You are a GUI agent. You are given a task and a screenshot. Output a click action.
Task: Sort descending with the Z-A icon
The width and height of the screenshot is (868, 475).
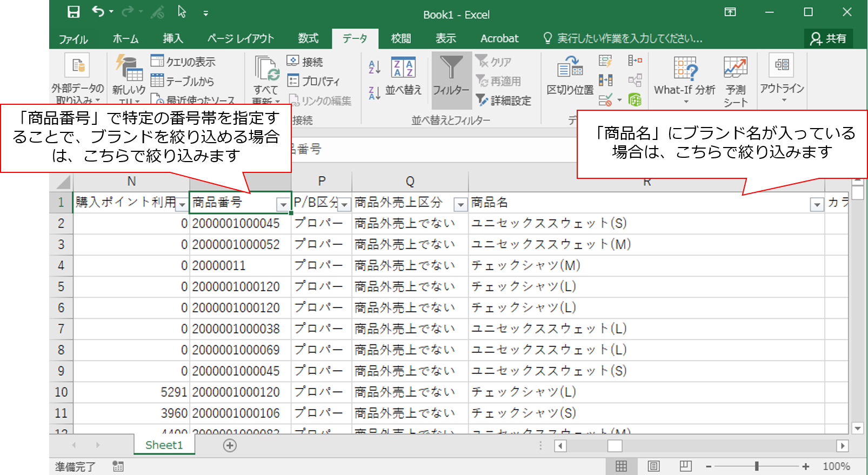coord(374,93)
